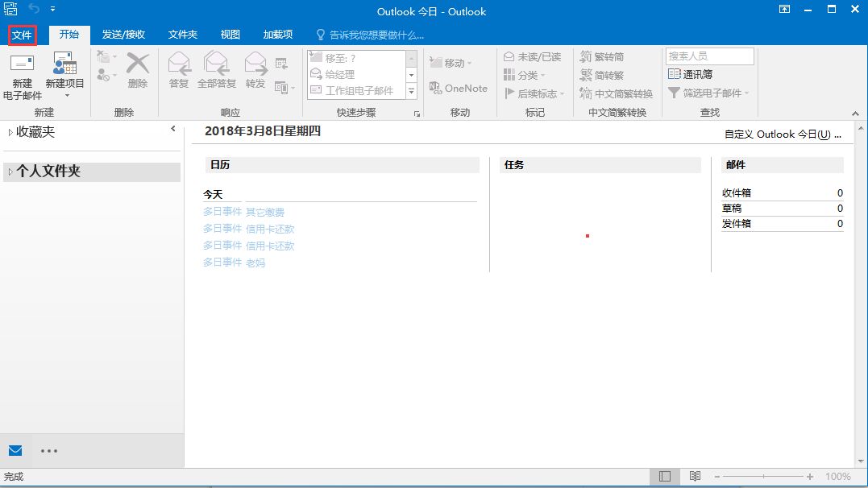
Task: Click the New Email (新建电子邮件) icon
Action: point(22,64)
